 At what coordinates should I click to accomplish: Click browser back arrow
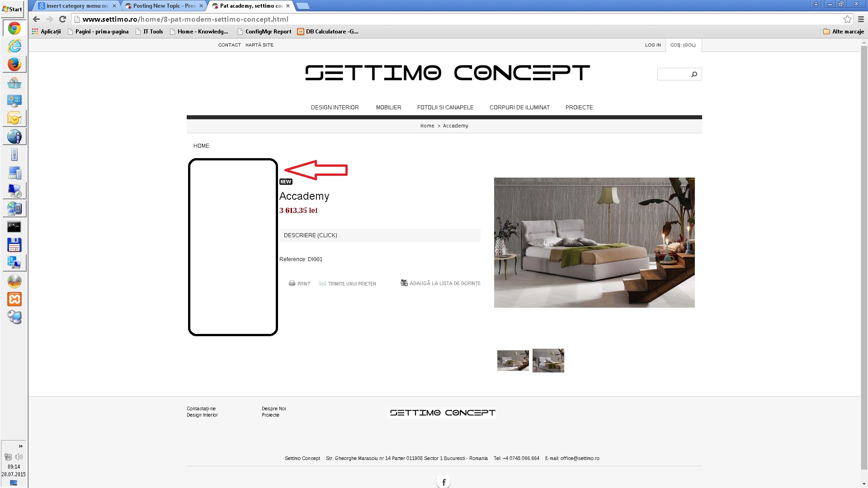click(37, 19)
